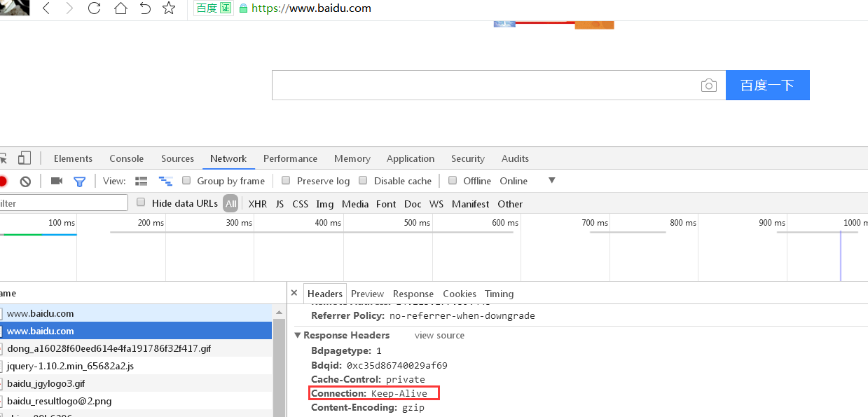
Task: Open the Performance tab
Action: [290, 158]
